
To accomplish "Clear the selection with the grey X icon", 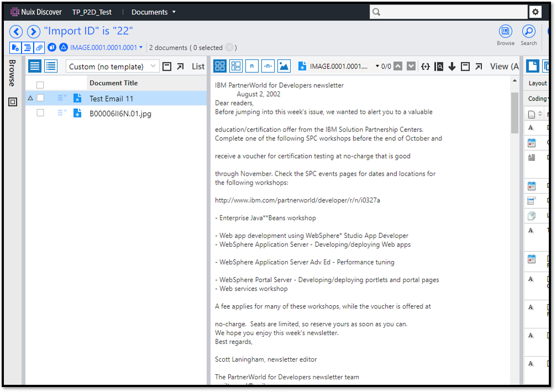I will (230, 47).
